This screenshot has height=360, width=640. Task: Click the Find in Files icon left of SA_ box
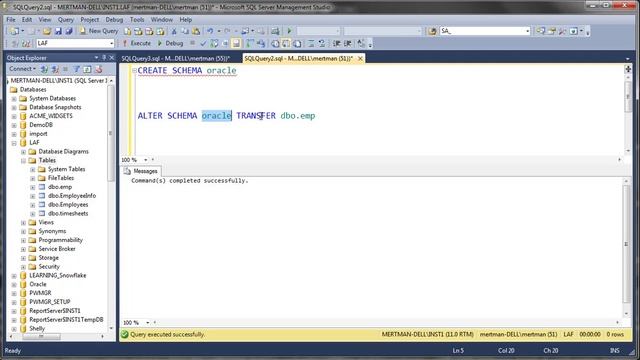coord(432,31)
